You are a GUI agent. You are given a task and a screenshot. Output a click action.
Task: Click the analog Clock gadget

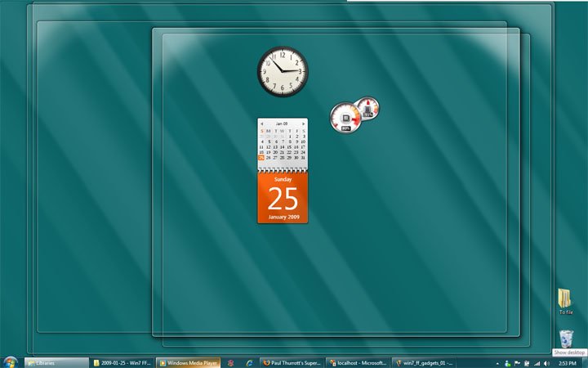pos(283,71)
